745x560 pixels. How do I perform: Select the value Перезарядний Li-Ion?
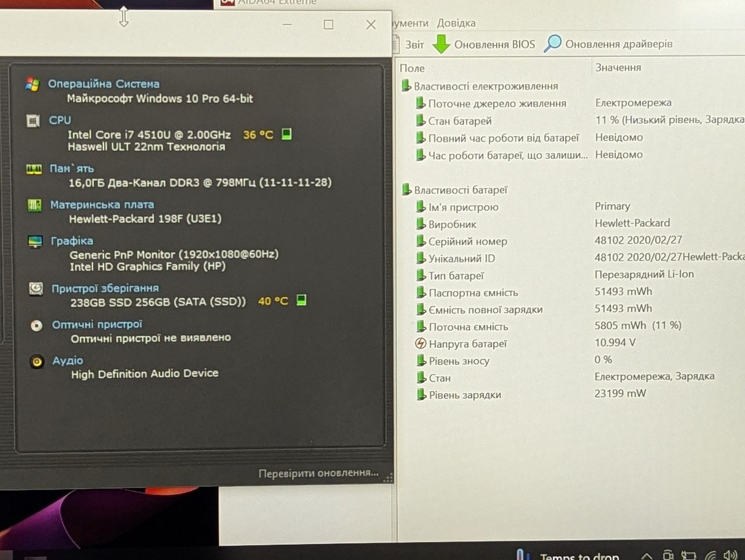[644, 274]
